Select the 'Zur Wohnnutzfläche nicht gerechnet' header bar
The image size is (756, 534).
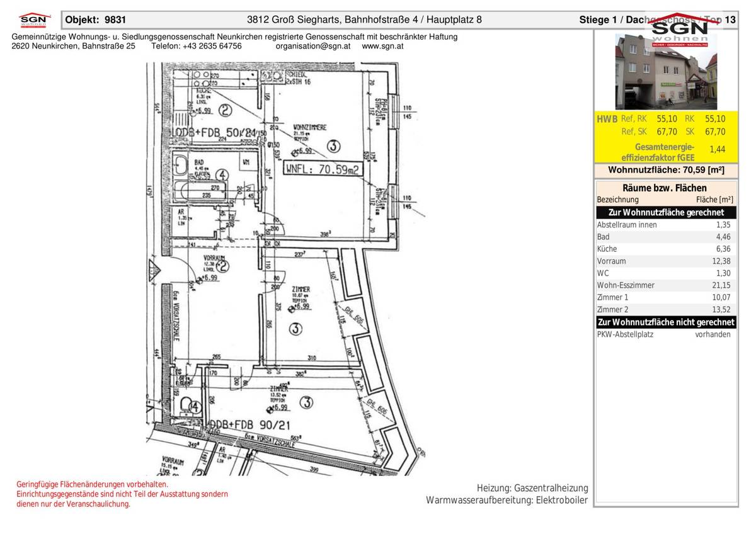point(665,322)
